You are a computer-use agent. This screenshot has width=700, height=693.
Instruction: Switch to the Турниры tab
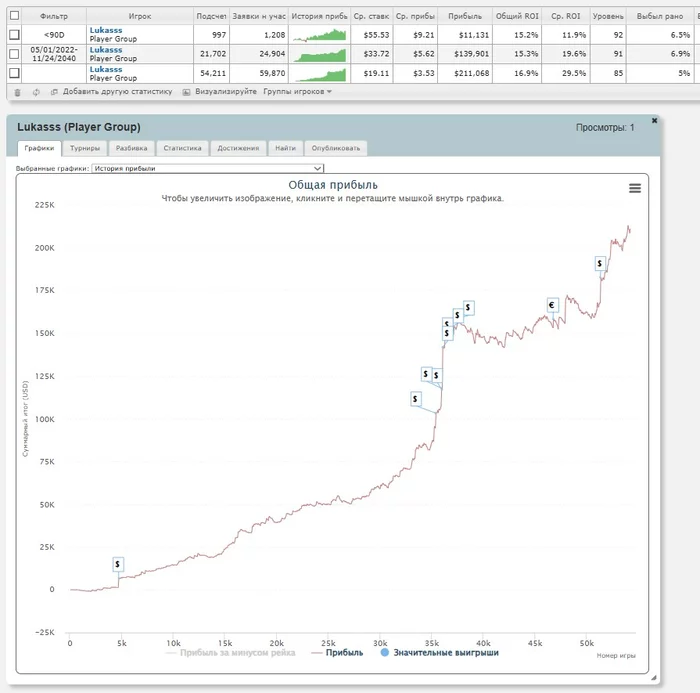point(85,148)
